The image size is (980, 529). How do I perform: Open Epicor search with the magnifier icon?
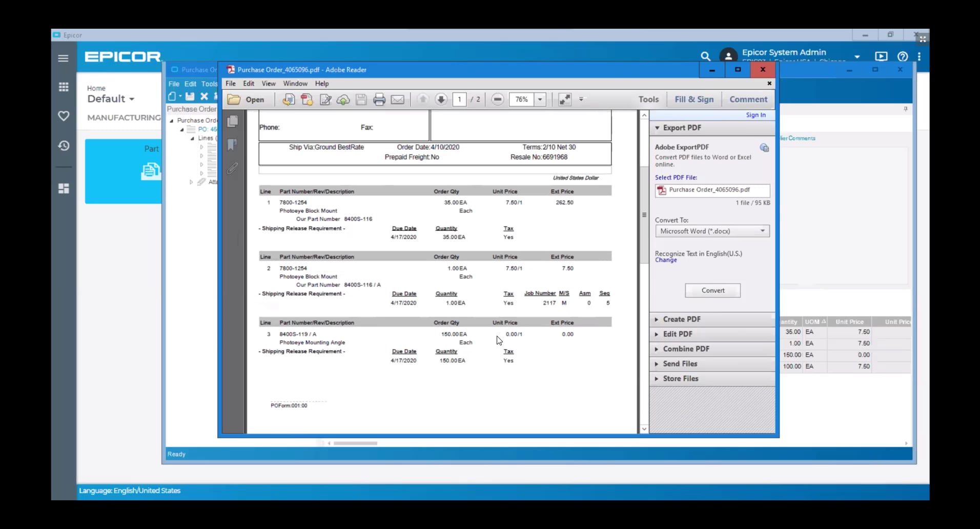(706, 56)
